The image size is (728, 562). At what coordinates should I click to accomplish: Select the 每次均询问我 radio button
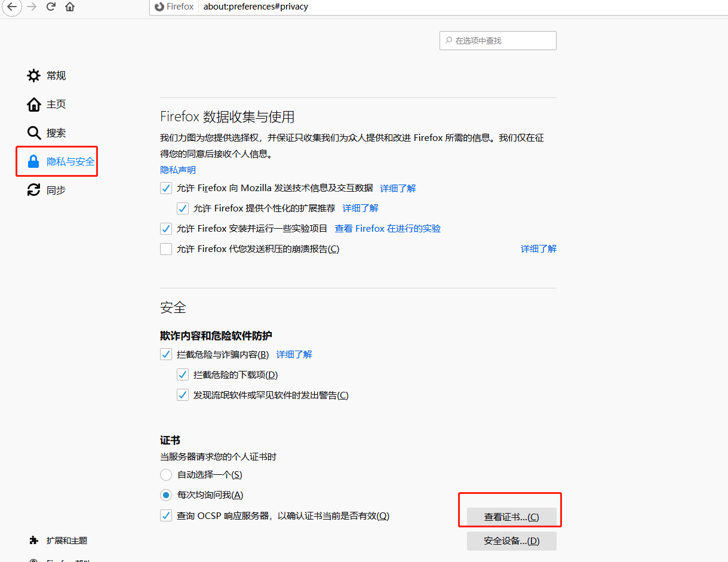pyautogui.click(x=166, y=495)
